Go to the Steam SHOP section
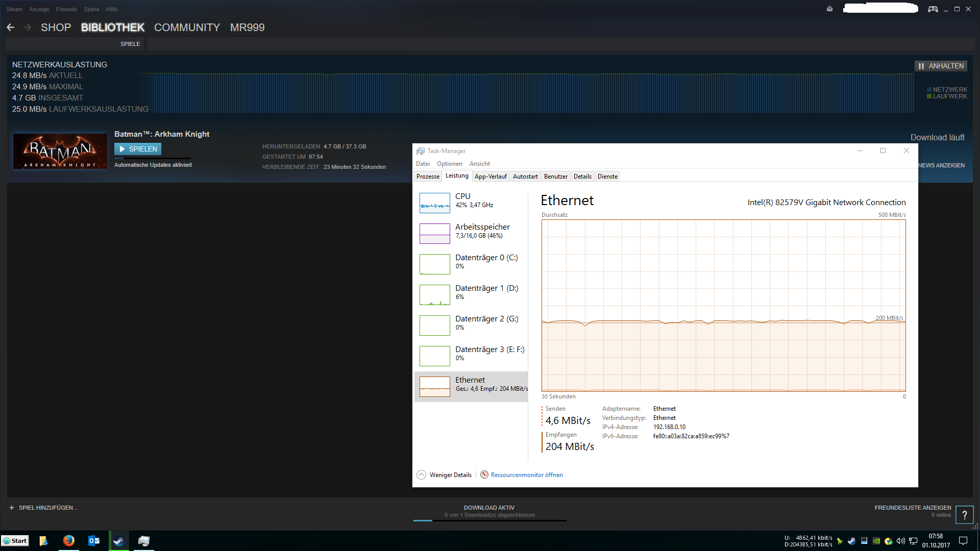The image size is (980, 551). pyautogui.click(x=56, y=28)
